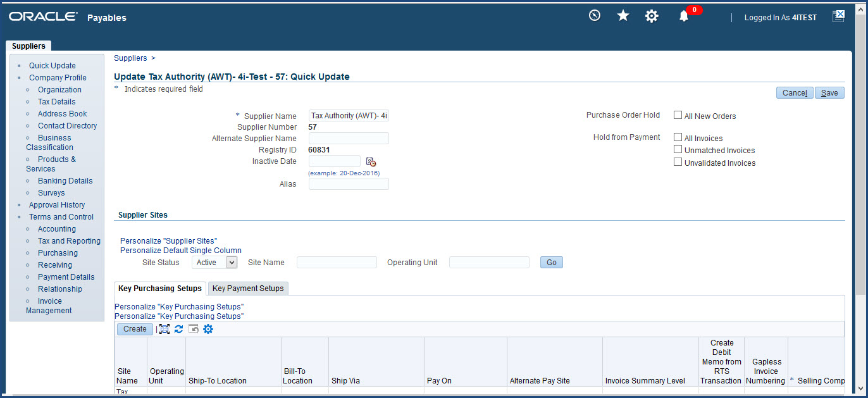Expand the Company Profile section in the sidebar

[58, 77]
